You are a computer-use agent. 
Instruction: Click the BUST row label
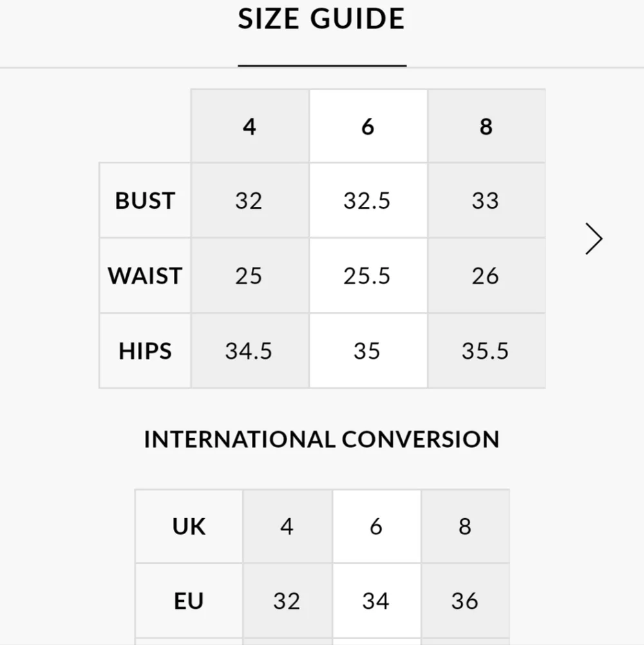(x=145, y=201)
